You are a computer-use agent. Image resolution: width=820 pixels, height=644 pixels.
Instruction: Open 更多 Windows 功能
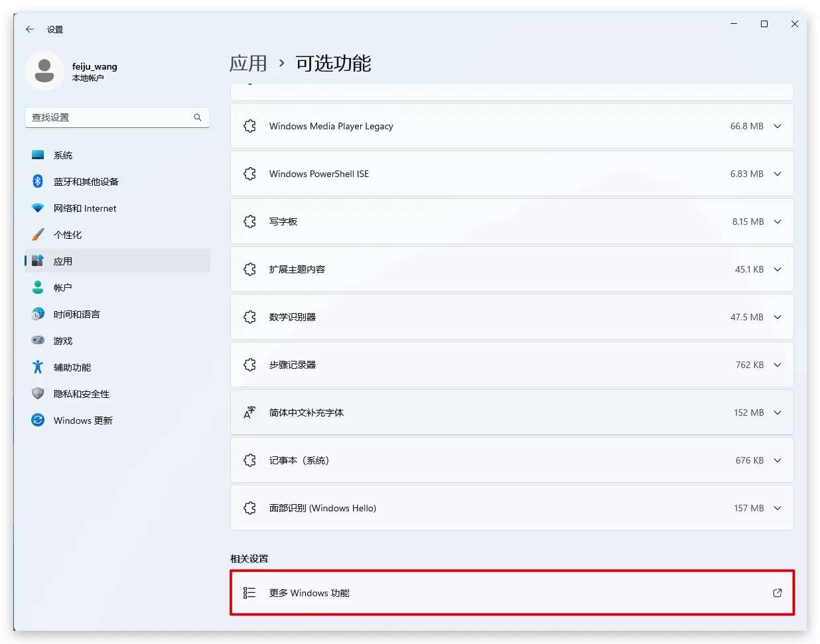512,593
